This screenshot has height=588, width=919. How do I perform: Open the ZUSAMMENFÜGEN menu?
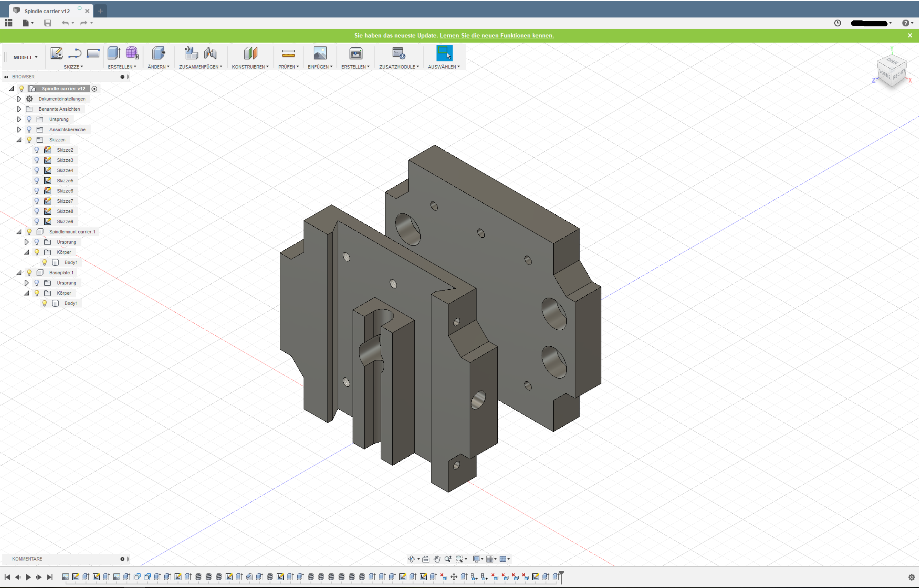click(200, 67)
